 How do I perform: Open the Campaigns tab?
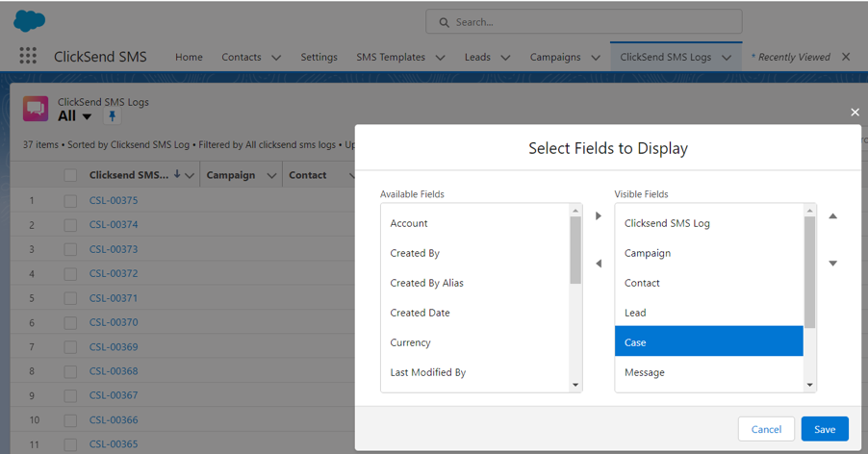point(555,57)
